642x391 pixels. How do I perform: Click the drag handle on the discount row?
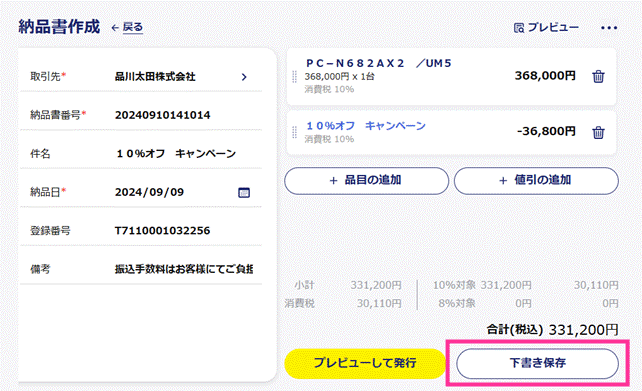pyautogui.click(x=294, y=132)
